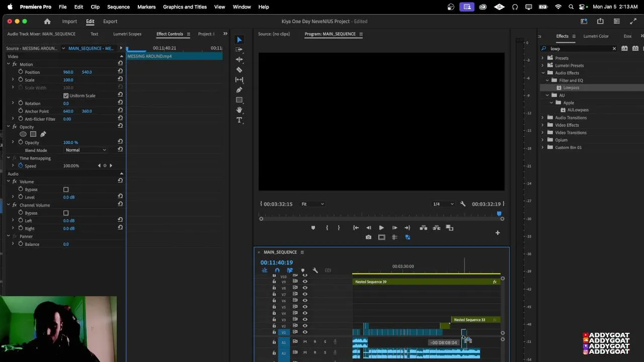Collapse the Audio Effects folder

point(542,73)
